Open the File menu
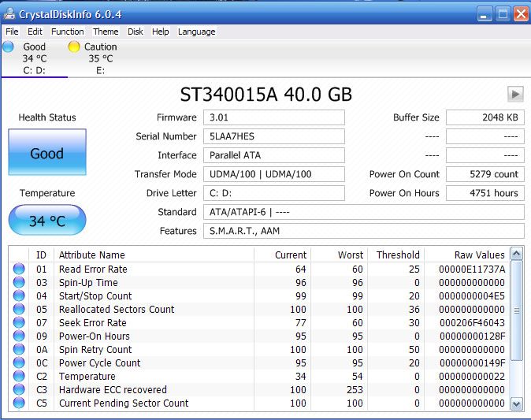This screenshot has height=420, width=531. [x=12, y=32]
